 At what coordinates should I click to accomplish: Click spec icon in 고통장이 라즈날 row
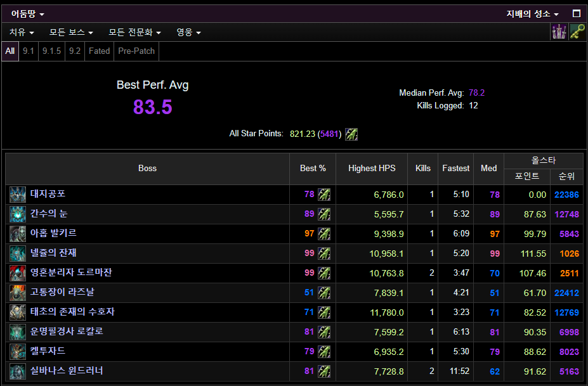pos(324,293)
